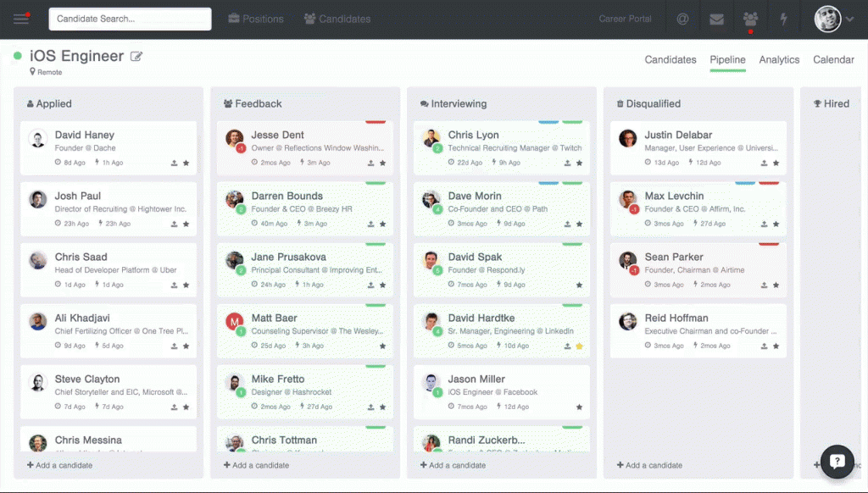Click upload icon on Sean Parker card

pos(764,285)
